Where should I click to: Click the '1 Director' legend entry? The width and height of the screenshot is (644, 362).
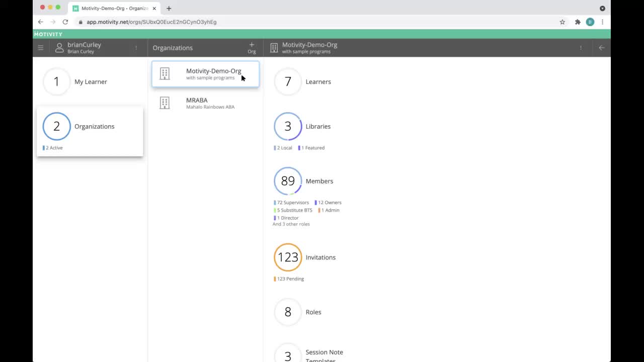(286, 218)
